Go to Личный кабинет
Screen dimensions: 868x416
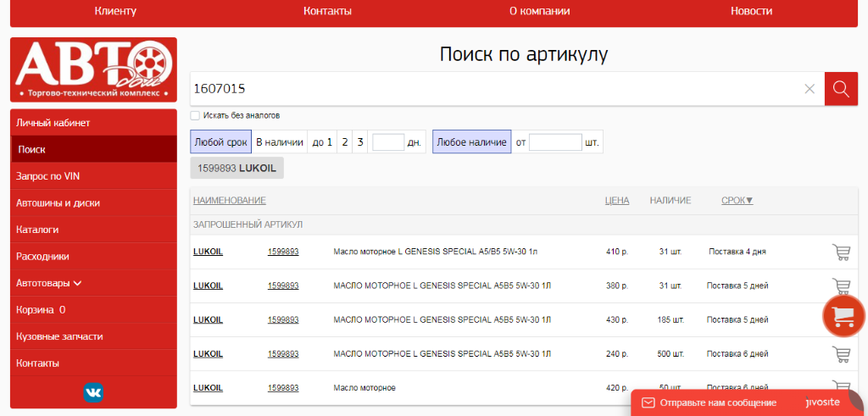93,122
